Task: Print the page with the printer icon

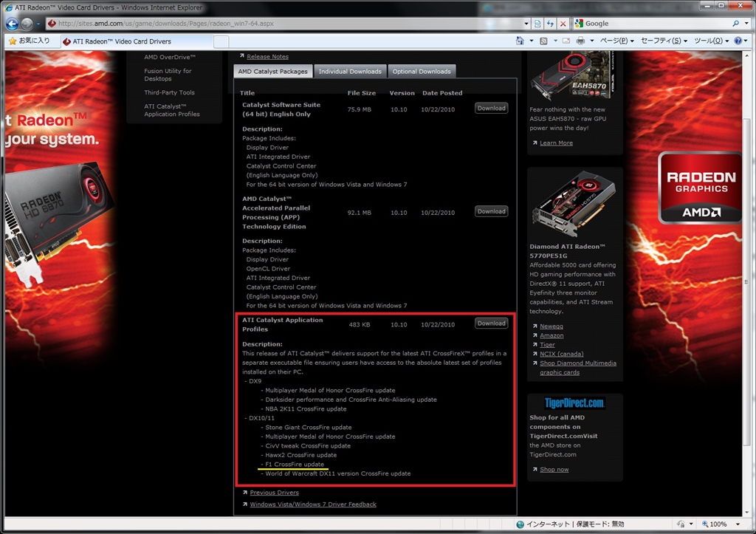Action: 580,41
